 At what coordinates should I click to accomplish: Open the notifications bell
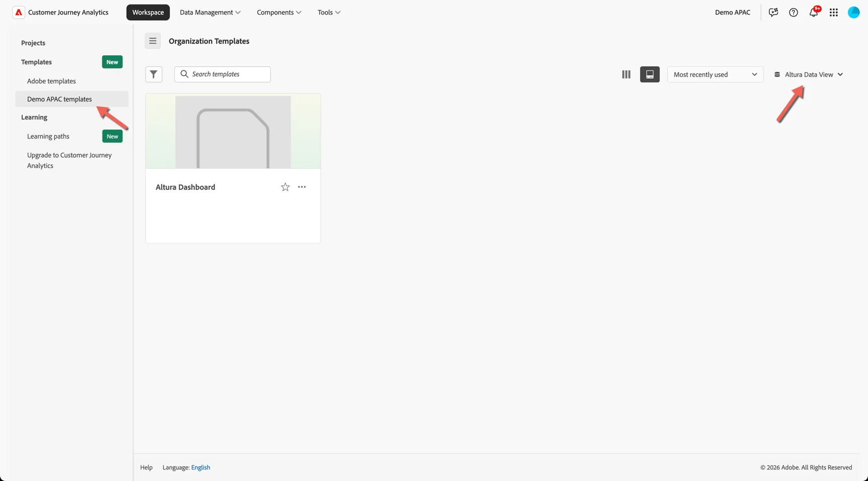tap(814, 12)
